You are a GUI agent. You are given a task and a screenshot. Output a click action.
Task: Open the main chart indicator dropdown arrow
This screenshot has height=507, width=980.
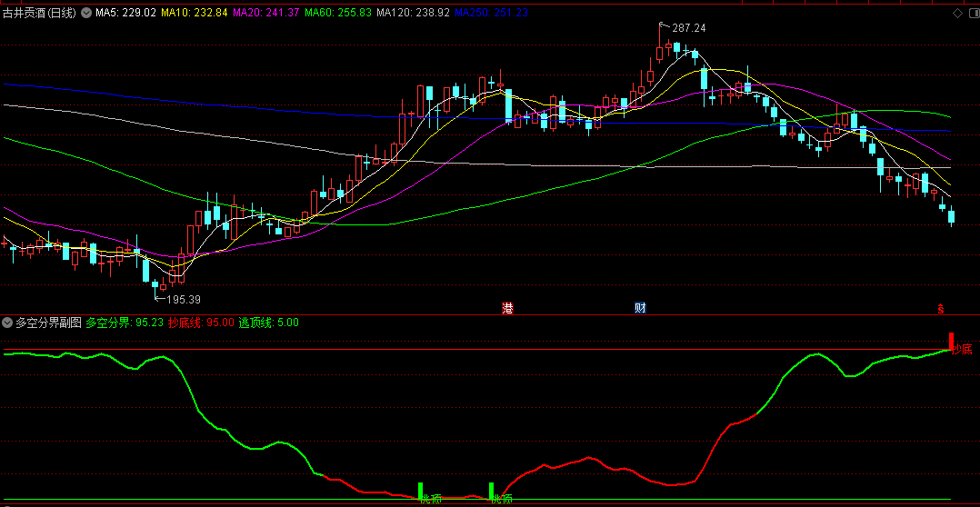pos(85,12)
